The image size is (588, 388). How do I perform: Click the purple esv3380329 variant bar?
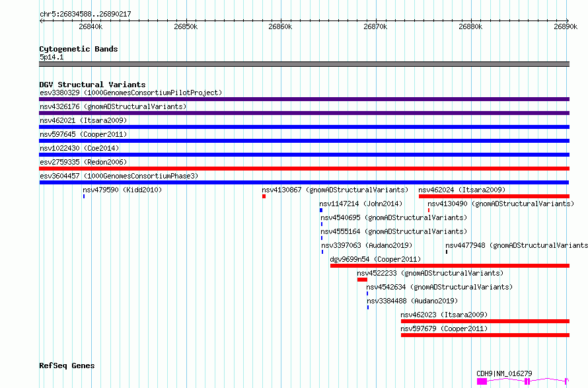(304, 99)
